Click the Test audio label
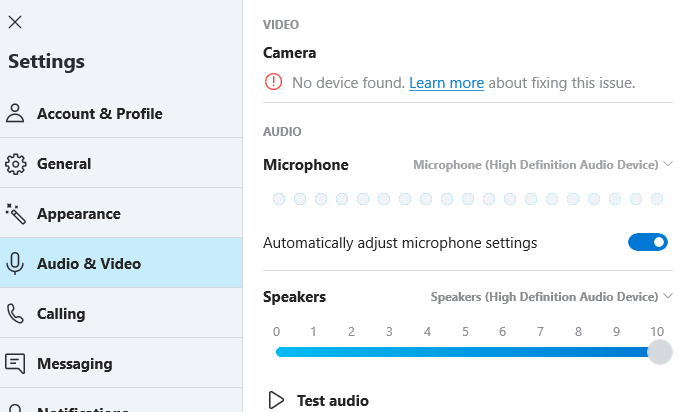This screenshot has width=679, height=412. click(333, 401)
